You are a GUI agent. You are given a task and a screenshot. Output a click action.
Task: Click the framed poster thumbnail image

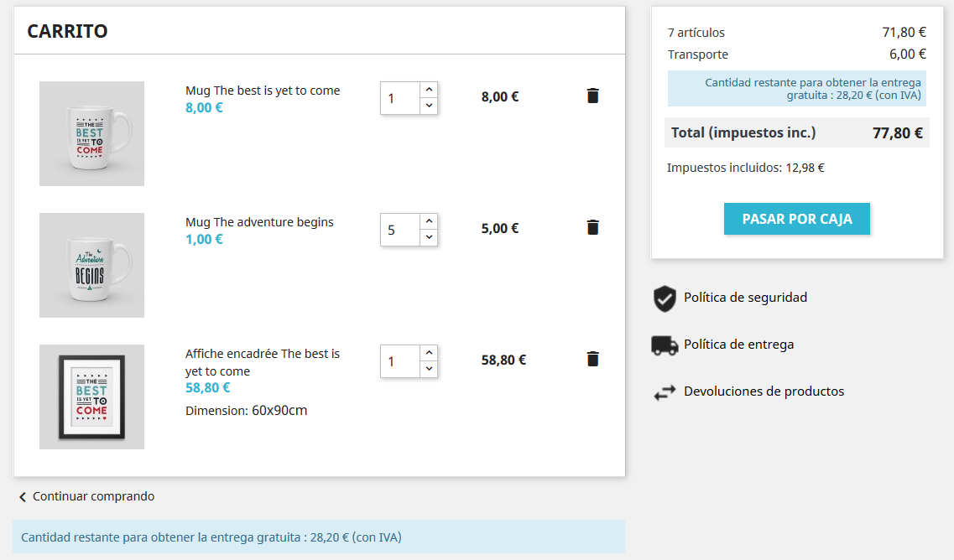(91, 397)
